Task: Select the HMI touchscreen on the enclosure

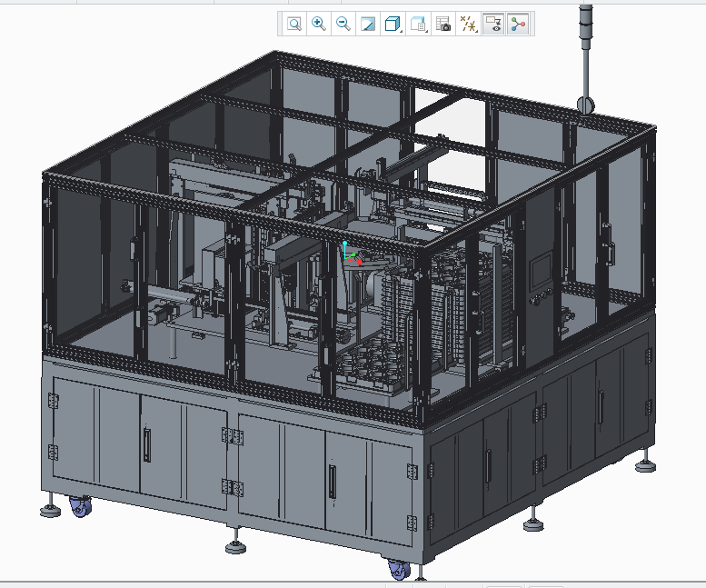Action: coord(542,270)
